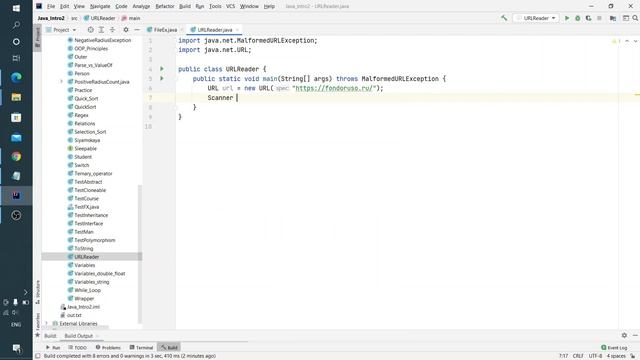Open URLReader run configuration dropdown
Viewport: 640px width, 360px height.
(536, 18)
